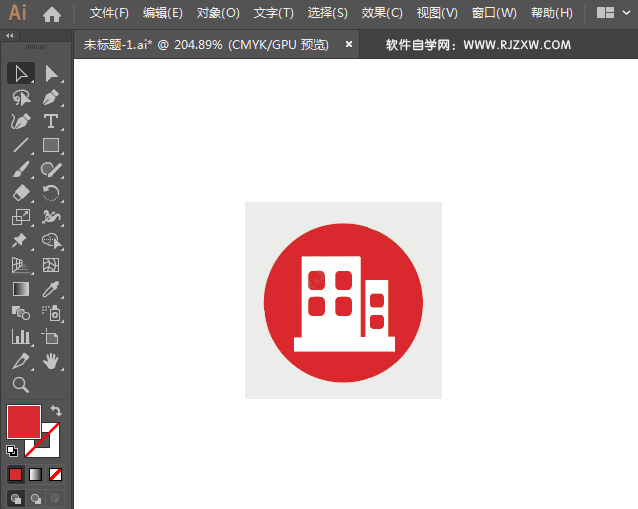Image resolution: width=638 pixels, height=509 pixels.
Task: Select the Line Segment tool
Action: pos(21,145)
